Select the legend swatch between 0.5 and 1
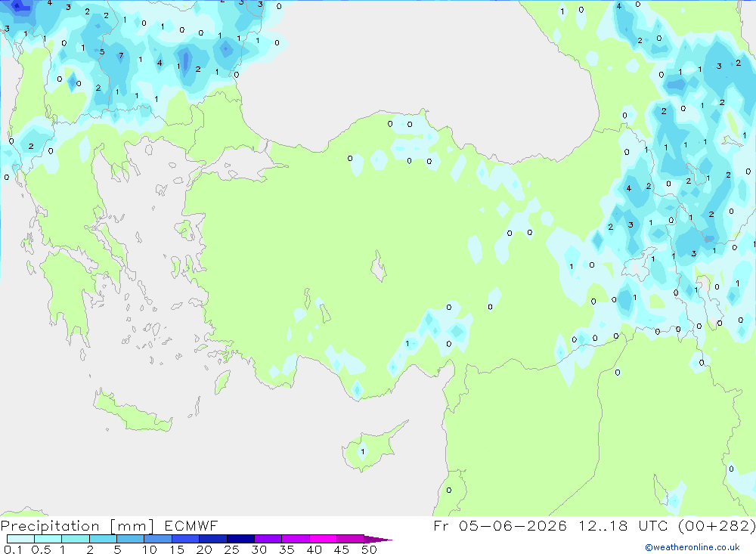Image resolution: width=756 pixels, height=554 pixels. 48,539
